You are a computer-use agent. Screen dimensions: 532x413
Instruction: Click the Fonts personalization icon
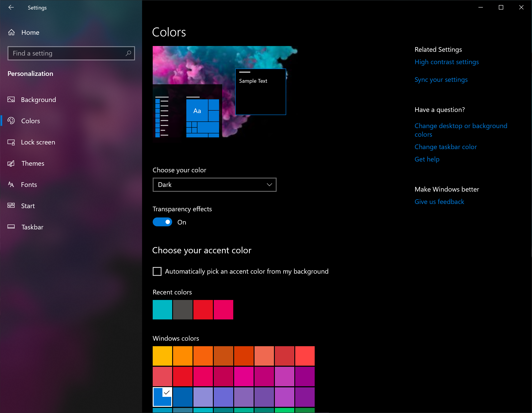(x=11, y=184)
